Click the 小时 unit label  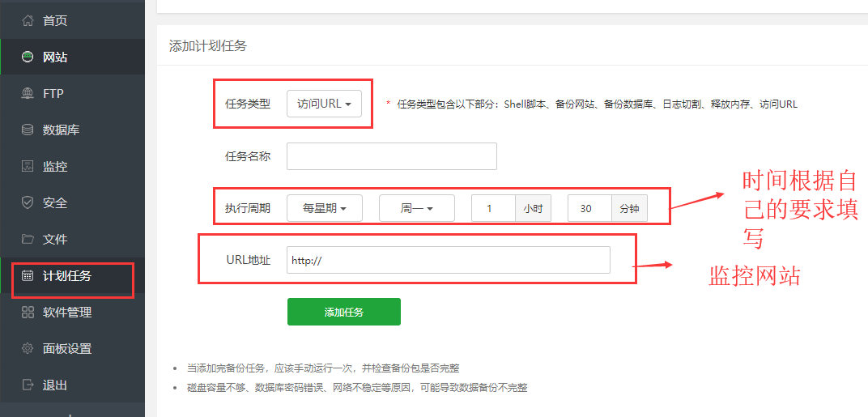(x=533, y=208)
